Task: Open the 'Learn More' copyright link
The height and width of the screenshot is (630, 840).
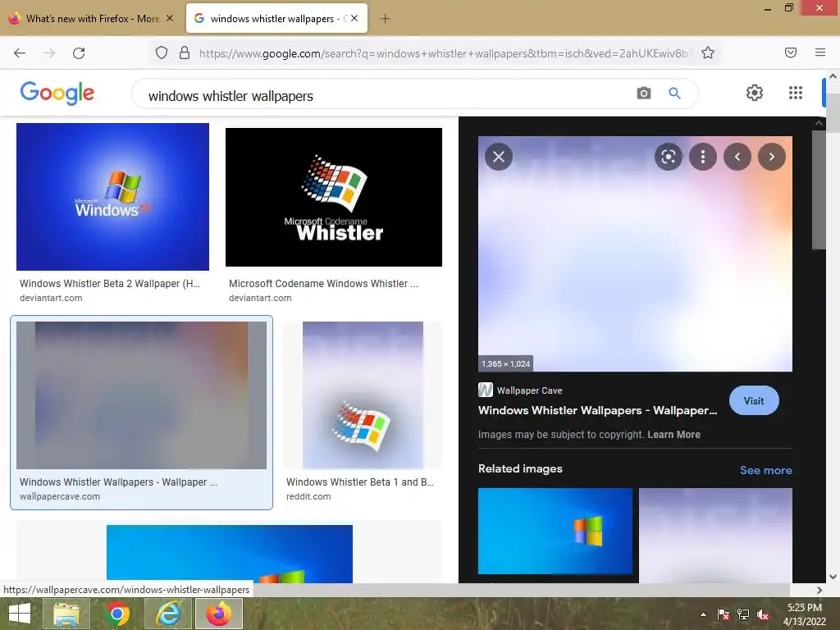Action: 673,435
